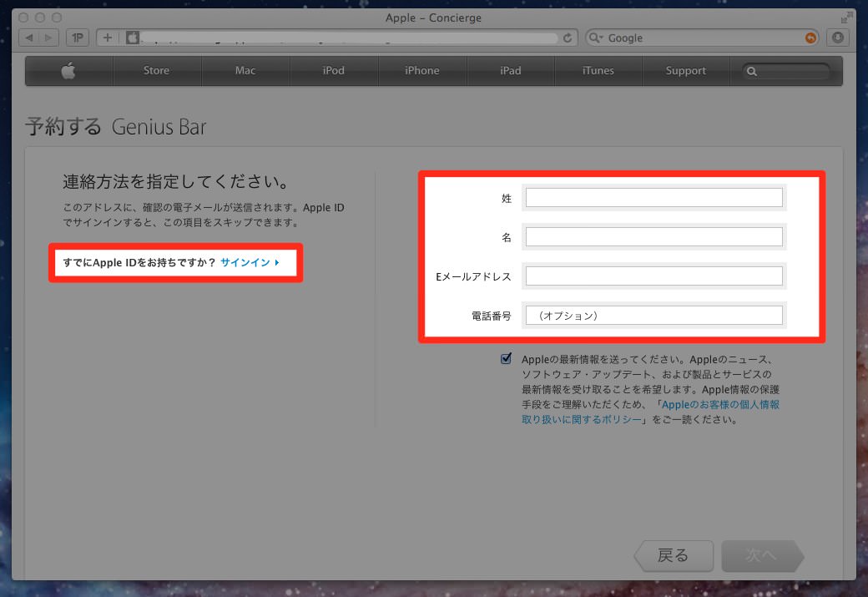Click the 連絡方法を指定してください heading
Viewport: 868px width, 597px height.
coord(175,182)
